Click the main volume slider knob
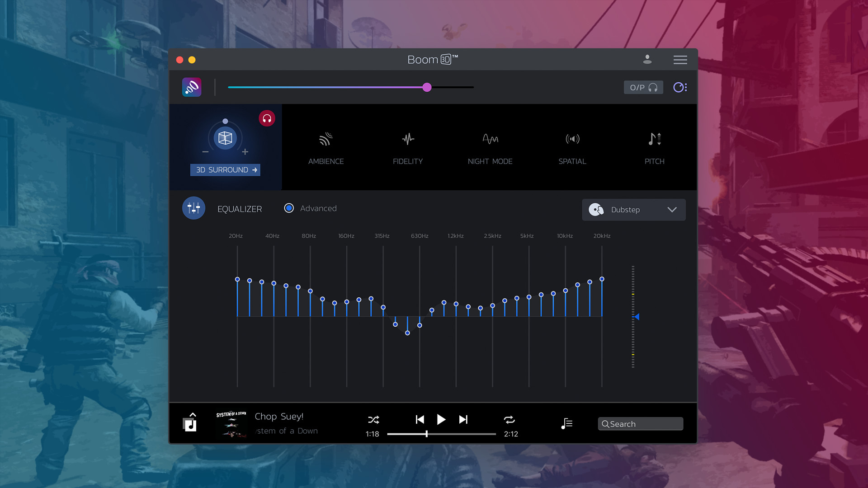The height and width of the screenshot is (488, 868). click(x=427, y=87)
